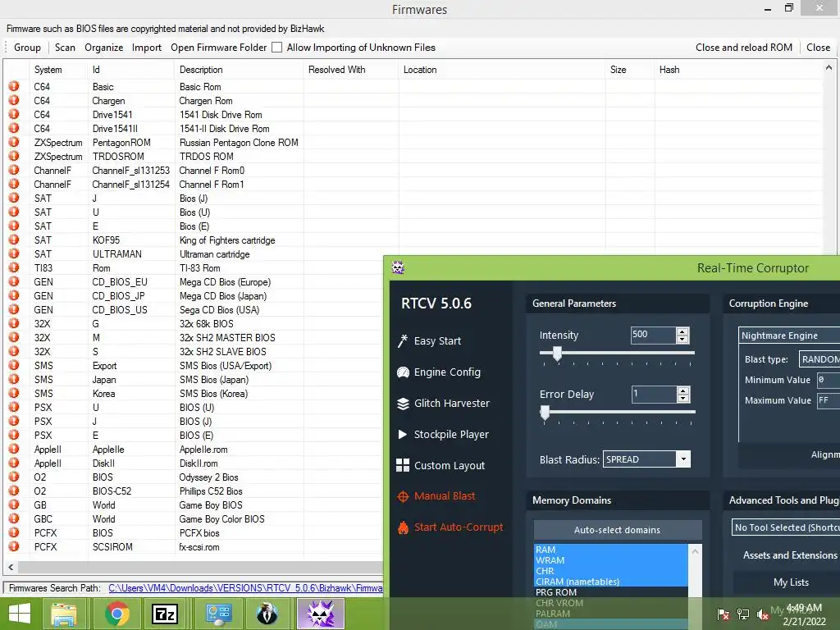Sort by the Hash column header
Viewport: 840px width, 630px height.
(737, 70)
